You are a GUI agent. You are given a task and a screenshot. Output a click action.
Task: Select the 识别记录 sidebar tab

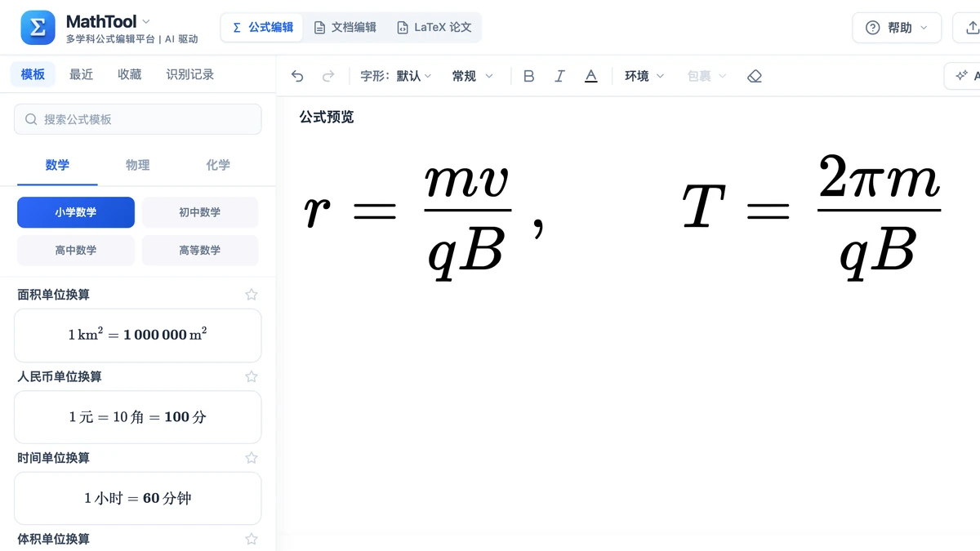pos(189,74)
